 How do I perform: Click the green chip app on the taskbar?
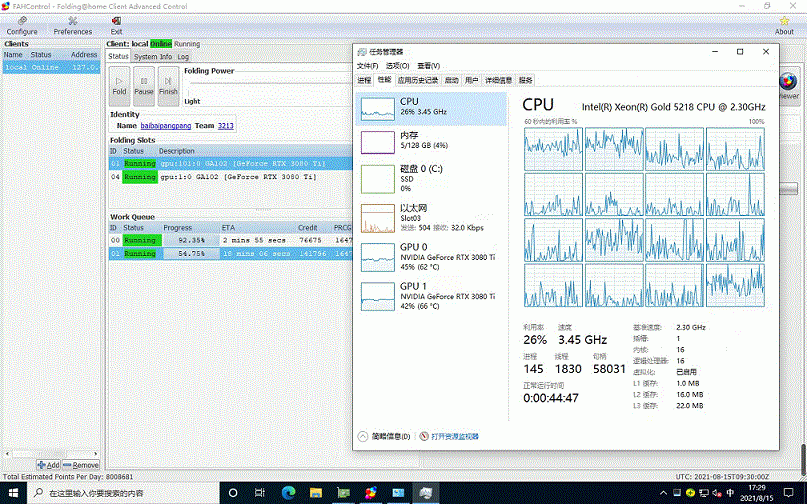(343, 493)
